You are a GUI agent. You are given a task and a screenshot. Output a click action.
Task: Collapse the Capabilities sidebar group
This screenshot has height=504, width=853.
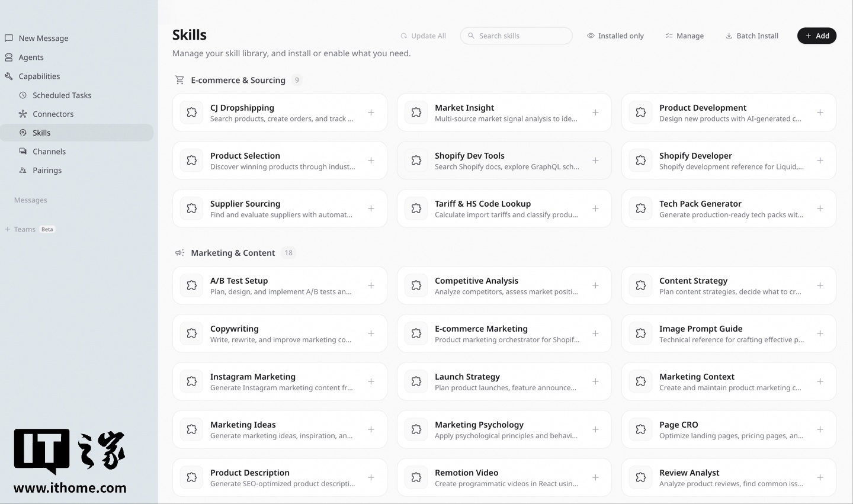click(x=39, y=76)
